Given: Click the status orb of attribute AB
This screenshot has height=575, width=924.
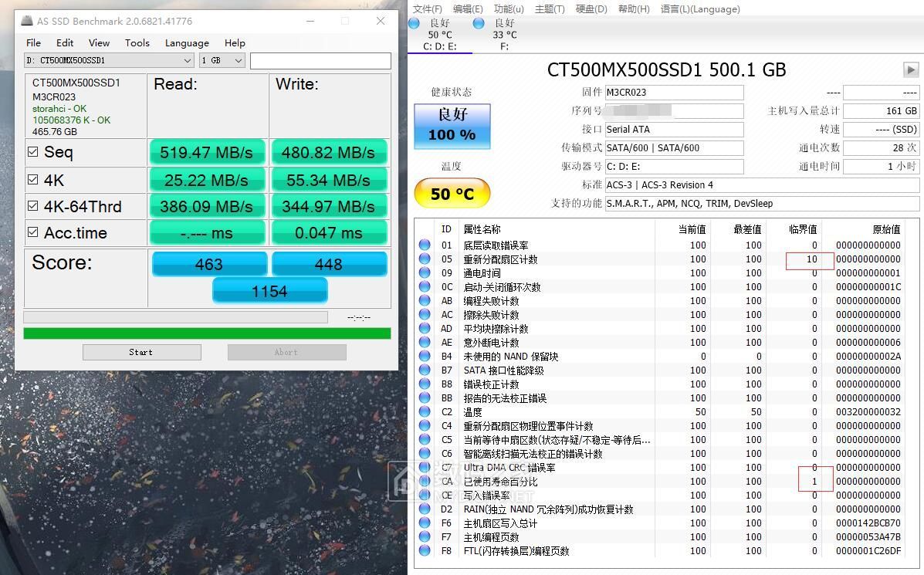Looking at the screenshot, I should pos(425,300).
